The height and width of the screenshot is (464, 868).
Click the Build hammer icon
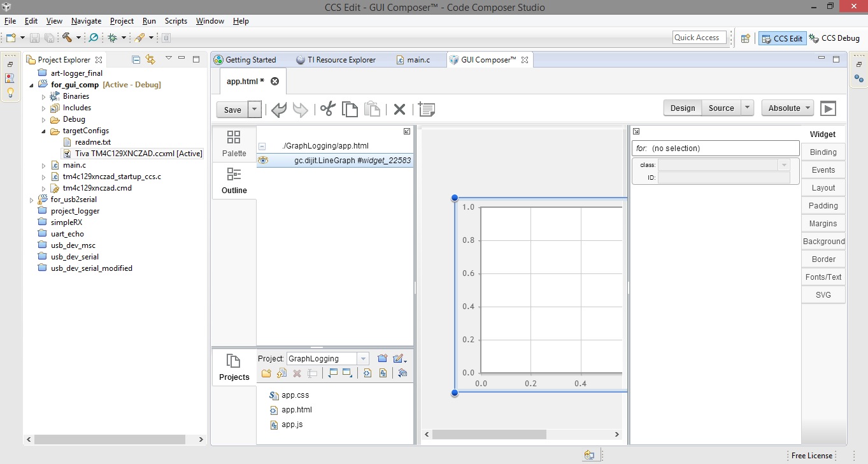pyautogui.click(x=68, y=38)
